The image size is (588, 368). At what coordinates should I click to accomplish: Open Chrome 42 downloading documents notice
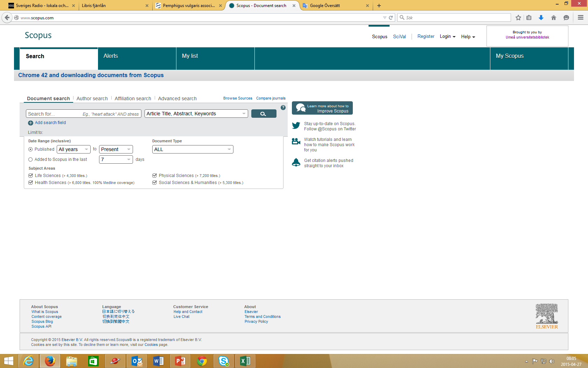[91, 75]
